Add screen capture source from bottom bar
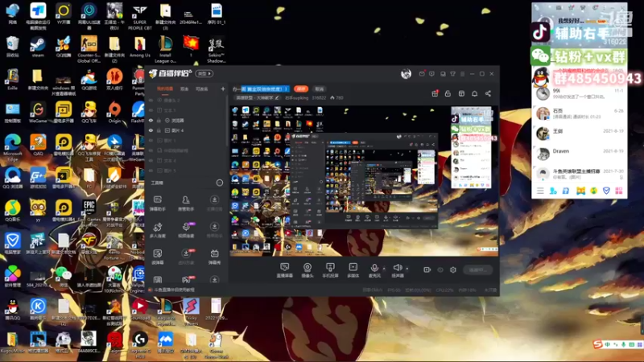 point(285,270)
